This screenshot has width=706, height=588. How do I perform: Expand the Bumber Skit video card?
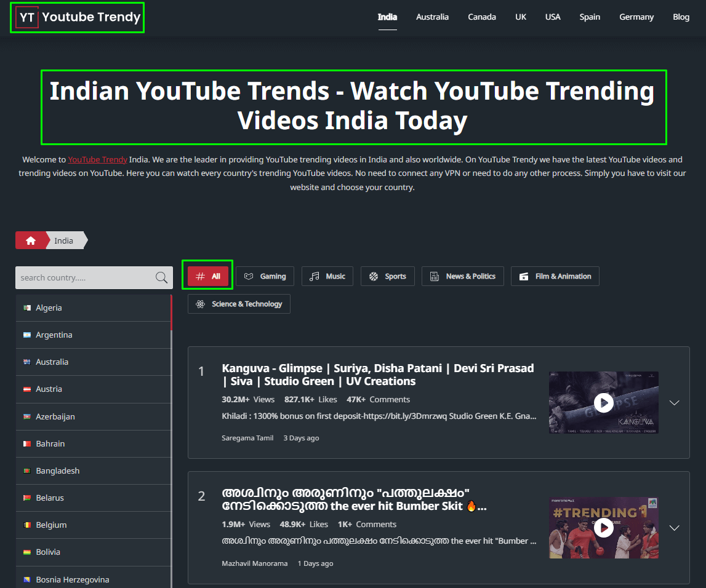coord(674,528)
